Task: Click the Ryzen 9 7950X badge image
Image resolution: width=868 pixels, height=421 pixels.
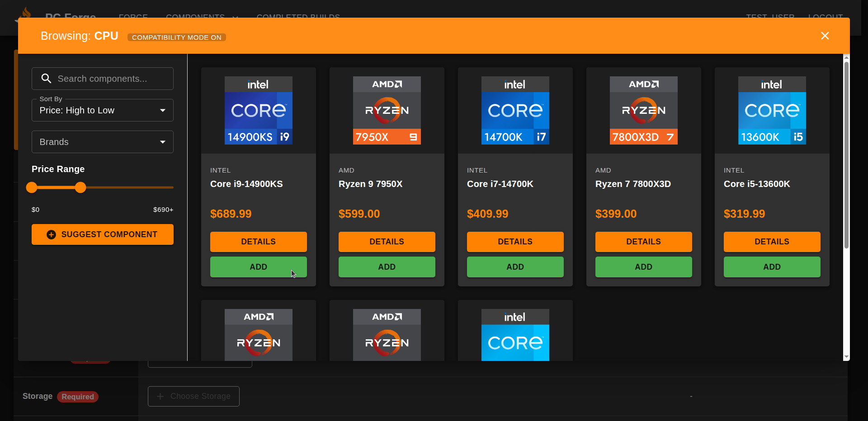Action: point(387,110)
